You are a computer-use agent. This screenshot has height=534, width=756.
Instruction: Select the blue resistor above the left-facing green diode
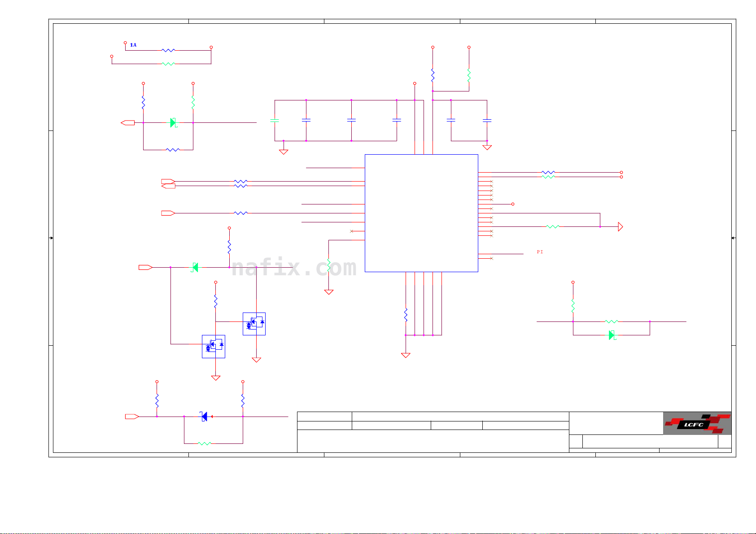(x=229, y=247)
